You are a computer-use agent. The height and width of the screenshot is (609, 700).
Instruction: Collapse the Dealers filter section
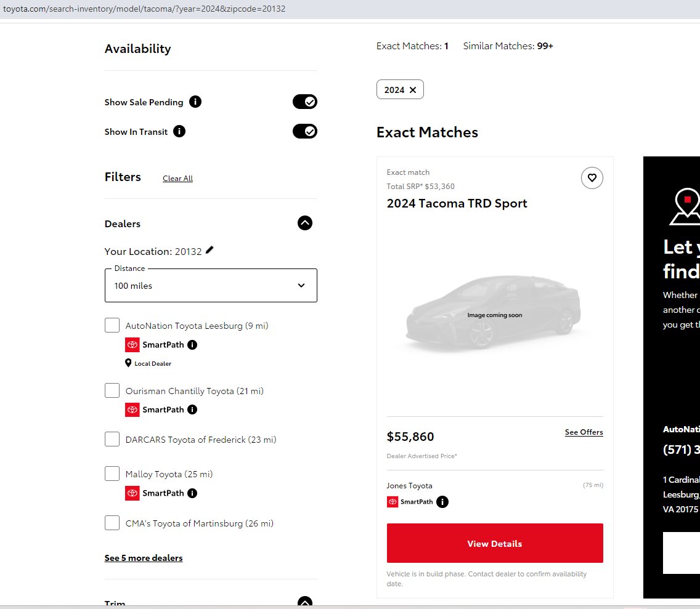(x=305, y=223)
